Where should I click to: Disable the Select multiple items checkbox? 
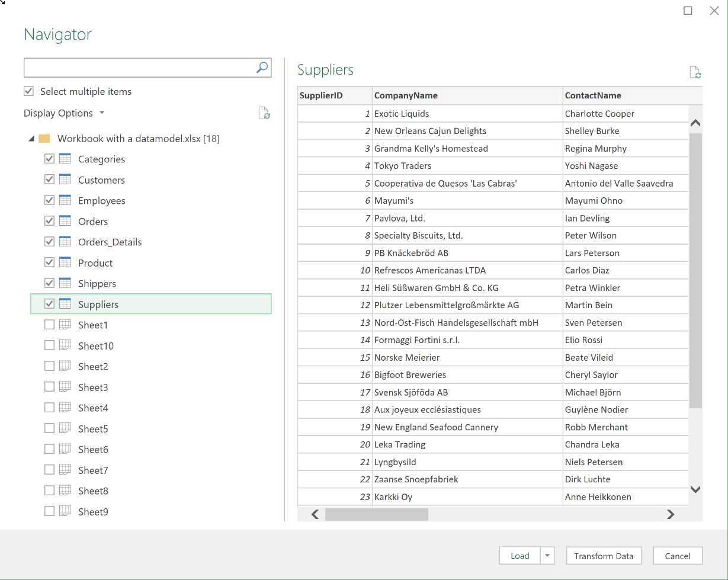[28, 91]
